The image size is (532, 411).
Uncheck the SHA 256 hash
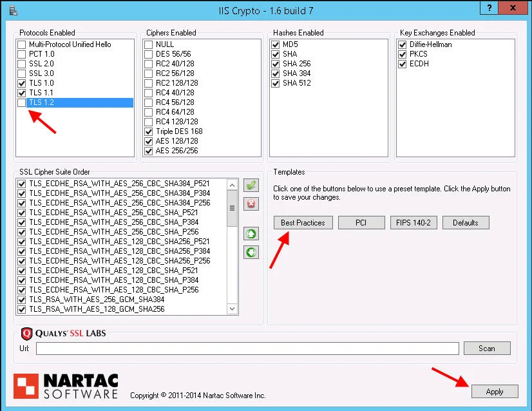[276, 64]
